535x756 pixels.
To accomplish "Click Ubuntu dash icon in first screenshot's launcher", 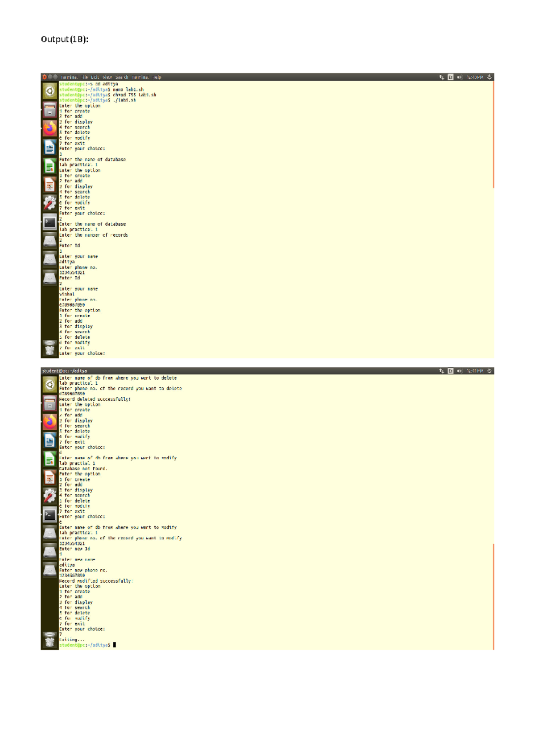I will click(x=49, y=91).
